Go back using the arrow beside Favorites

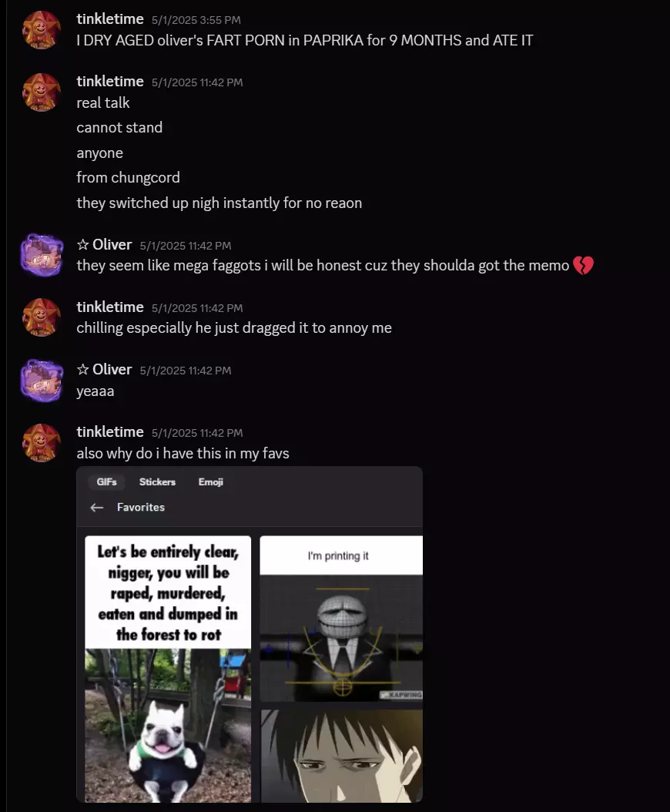tap(97, 508)
